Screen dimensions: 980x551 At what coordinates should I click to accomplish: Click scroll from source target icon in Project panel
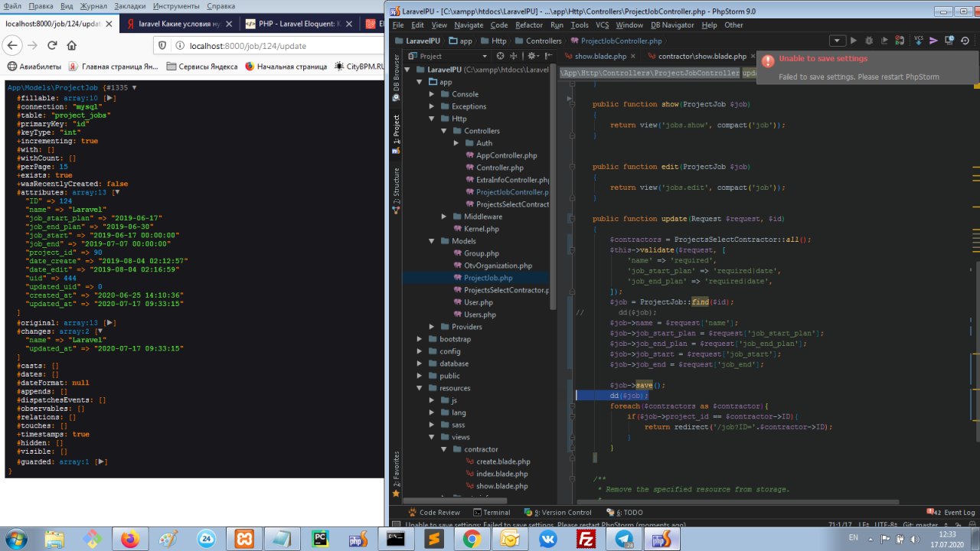pos(501,56)
